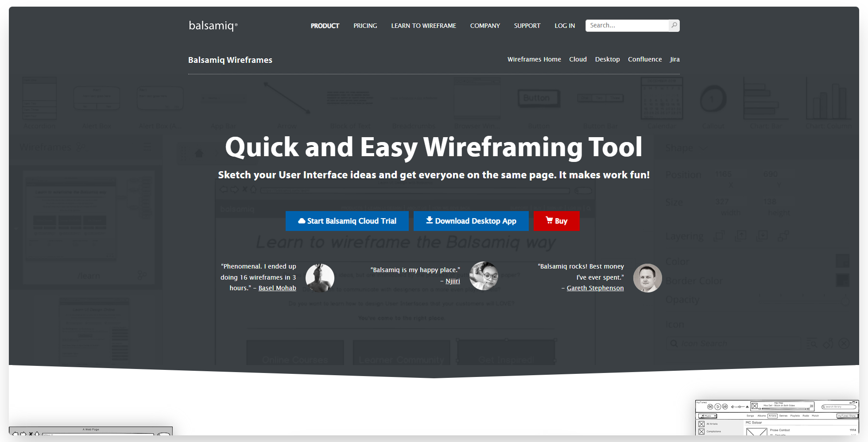Click the Border Color swatch in the Shape panel
The image size is (868, 442).
(x=842, y=281)
